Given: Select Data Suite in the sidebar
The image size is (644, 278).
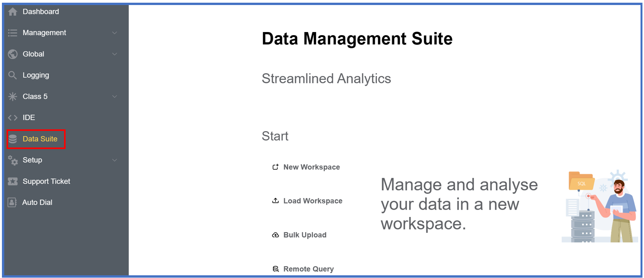Looking at the screenshot, I should (40, 139).
